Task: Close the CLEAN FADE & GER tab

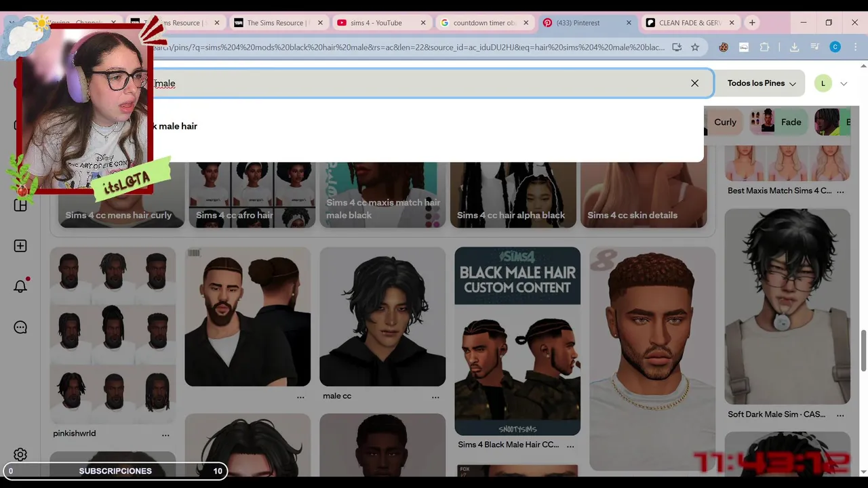Action: [732, 22]
